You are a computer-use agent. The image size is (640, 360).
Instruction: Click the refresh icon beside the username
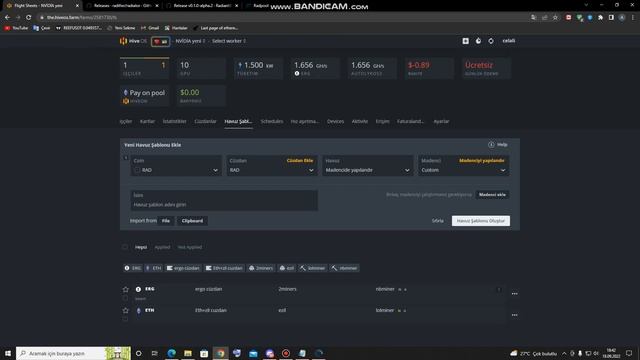click(x=491, y=41)
